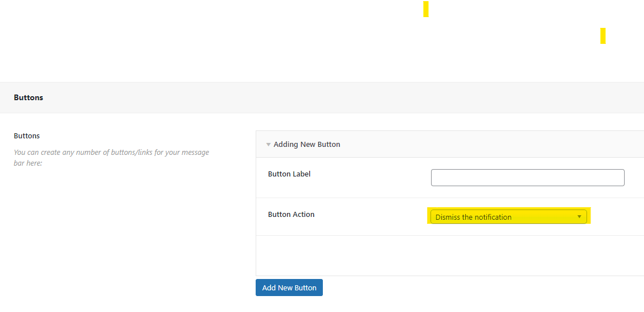Select the Buttons field label on left
This screenshot has width=644, height=312.
(27, 136)
